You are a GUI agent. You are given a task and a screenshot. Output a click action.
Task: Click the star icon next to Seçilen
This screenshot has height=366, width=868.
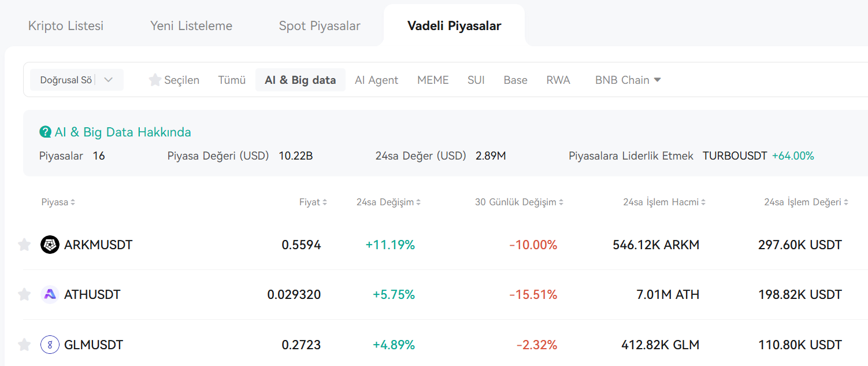tap(155, 80)
